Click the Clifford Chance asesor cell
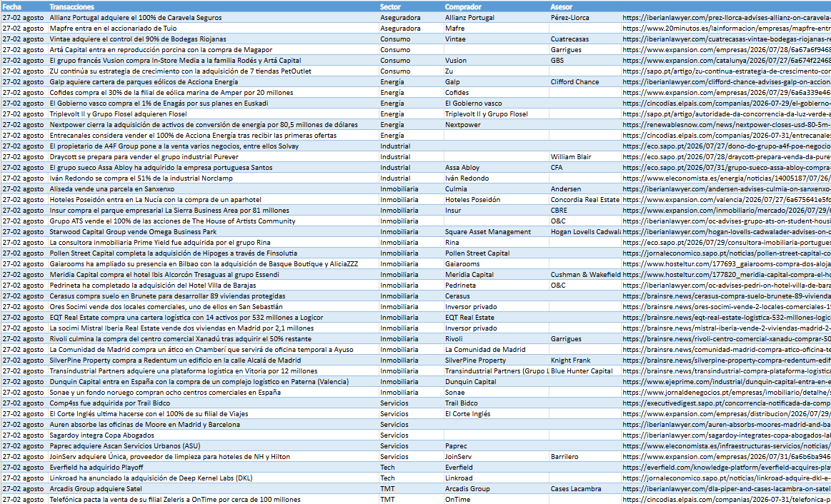831x504 pixels. tap(585, 82)
